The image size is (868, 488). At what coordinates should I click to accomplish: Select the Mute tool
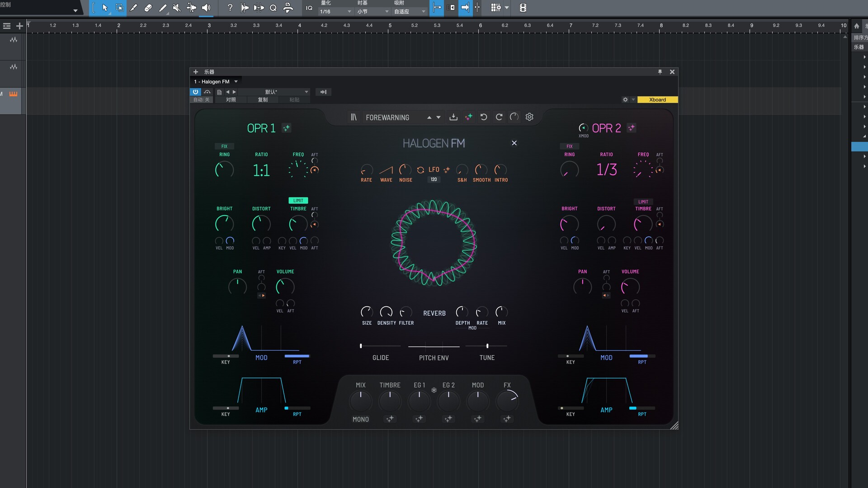click(x=177, y=8)
